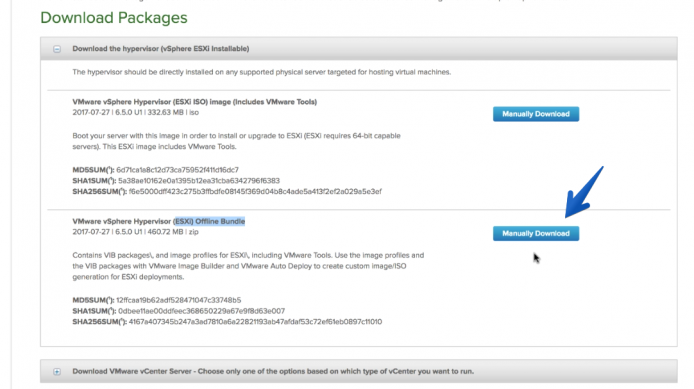
Task: Click the 'Boot your server with this image' description
Action: tap(236, 141)
